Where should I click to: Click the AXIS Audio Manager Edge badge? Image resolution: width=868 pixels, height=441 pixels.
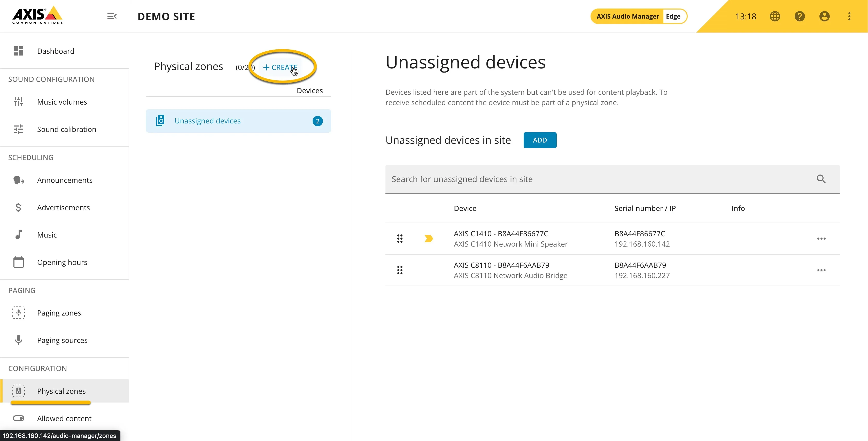click(639, 16)
